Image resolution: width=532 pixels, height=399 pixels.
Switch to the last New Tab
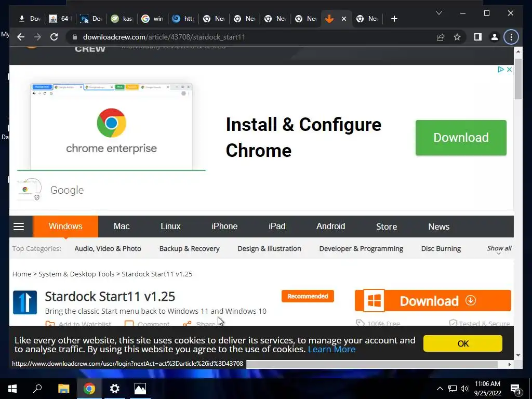(x=367, y=19)
